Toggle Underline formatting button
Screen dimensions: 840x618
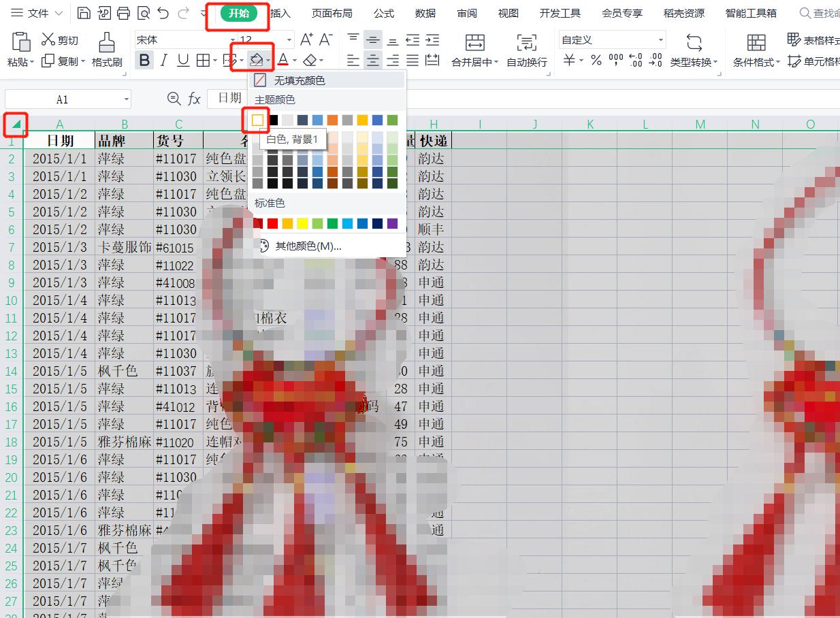pos(183,61)
